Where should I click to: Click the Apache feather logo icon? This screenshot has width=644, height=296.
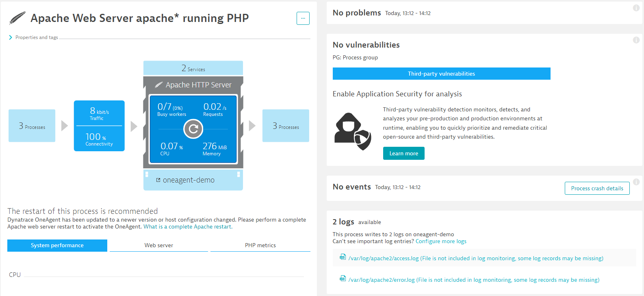pyautogui.click(x=17, y=18)
